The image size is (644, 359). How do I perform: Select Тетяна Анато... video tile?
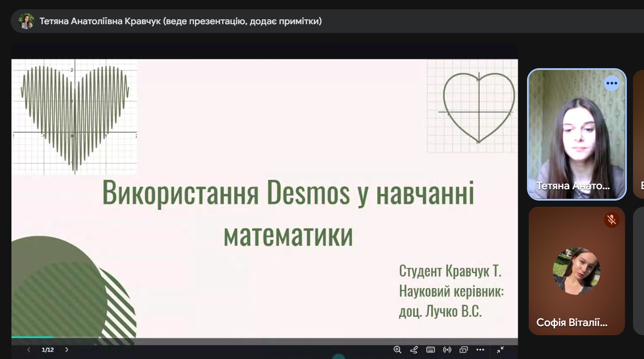(x=577, y=134)
